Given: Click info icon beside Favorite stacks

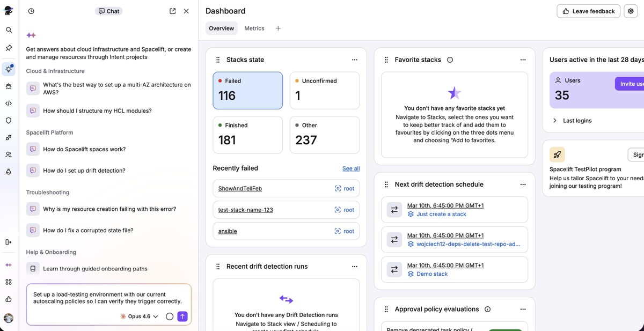Looking at the screenshot, I should point(450,60).
